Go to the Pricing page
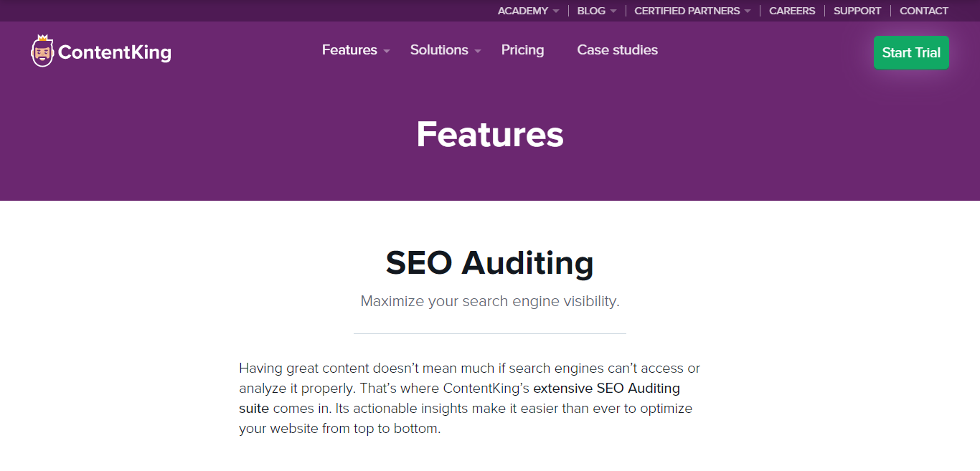The width and height of the screenshot is (980, 471). (522, 50)
